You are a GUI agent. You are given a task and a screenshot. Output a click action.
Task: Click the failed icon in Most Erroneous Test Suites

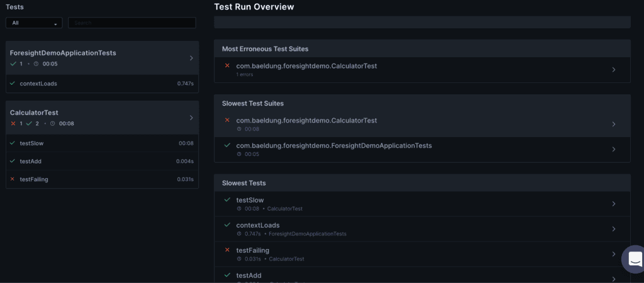point(228,66)
